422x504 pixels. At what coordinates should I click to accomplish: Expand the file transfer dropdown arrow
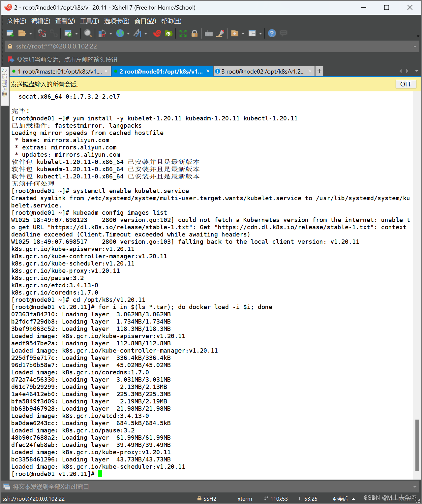point(111,33)
